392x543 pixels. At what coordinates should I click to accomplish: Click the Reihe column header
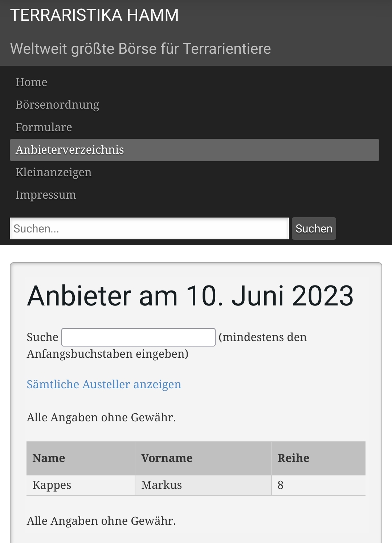click(319, 458)
